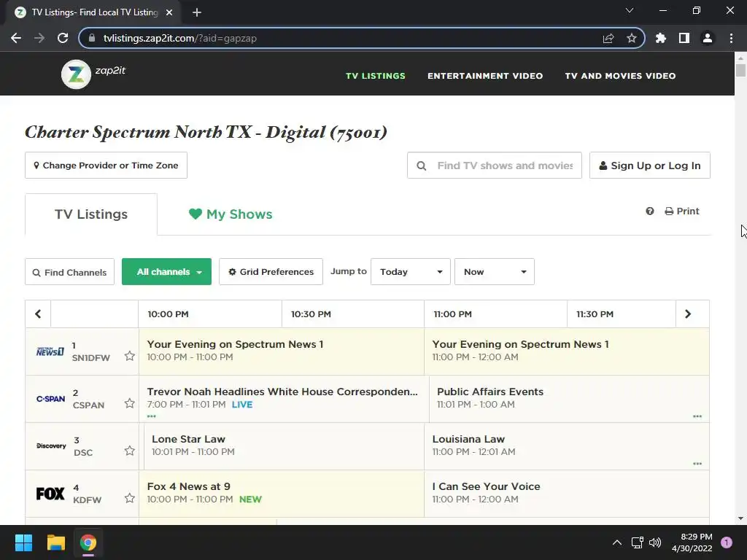
Task: Expand dots on Public Affairs Events row
Action: [x=697, y=416]
